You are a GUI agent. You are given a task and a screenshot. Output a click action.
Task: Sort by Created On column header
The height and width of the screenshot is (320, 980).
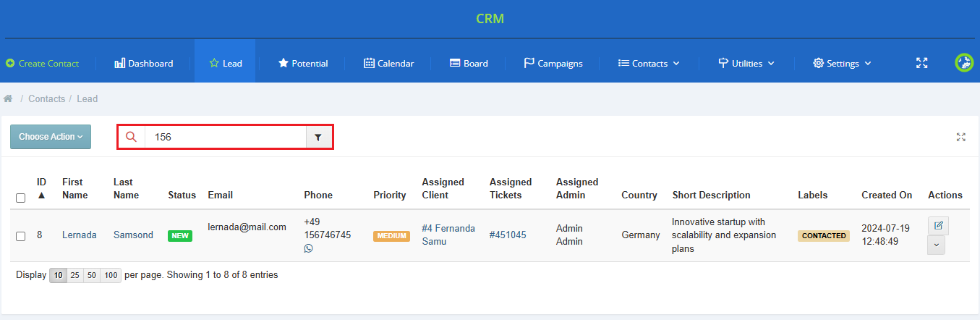pyautogui.click(x=887, y=195)
